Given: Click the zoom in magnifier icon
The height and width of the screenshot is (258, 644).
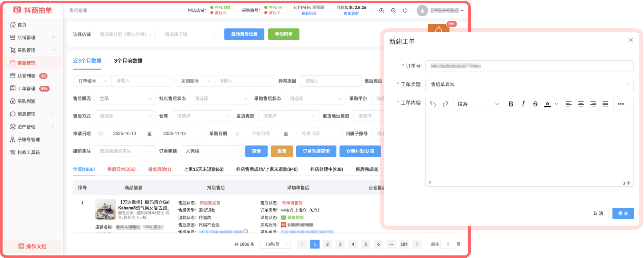Looking at the screenshot, I should point(382,10).
